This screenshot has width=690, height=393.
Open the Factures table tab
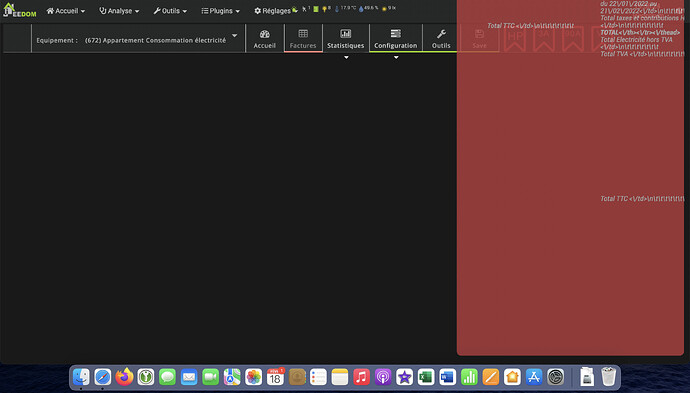(x=303, y=39)
